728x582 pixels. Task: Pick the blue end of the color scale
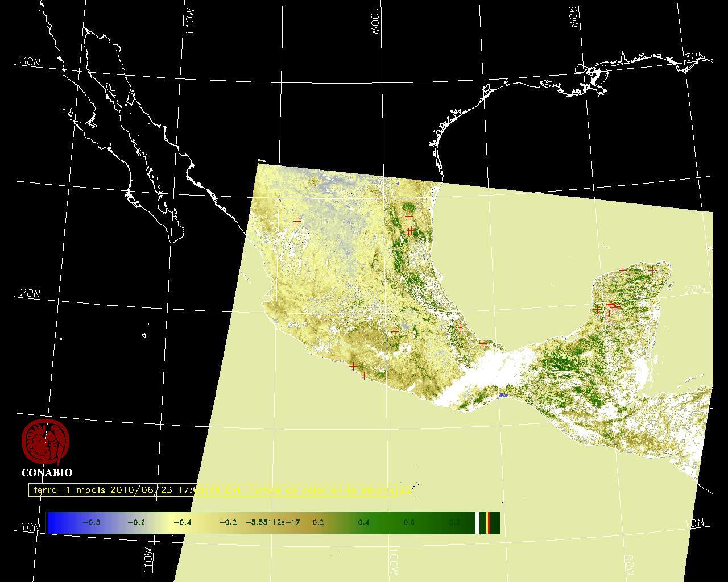[55, 523]
